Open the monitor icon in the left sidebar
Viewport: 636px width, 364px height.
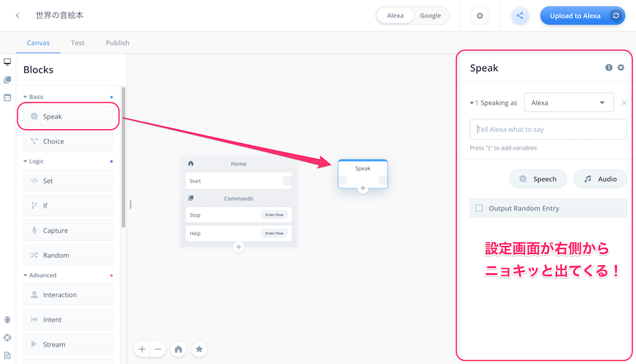click(7, 62)
